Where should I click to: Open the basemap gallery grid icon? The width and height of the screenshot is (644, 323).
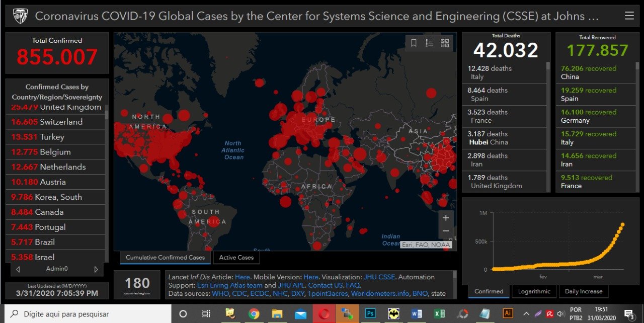pos(445,43)
